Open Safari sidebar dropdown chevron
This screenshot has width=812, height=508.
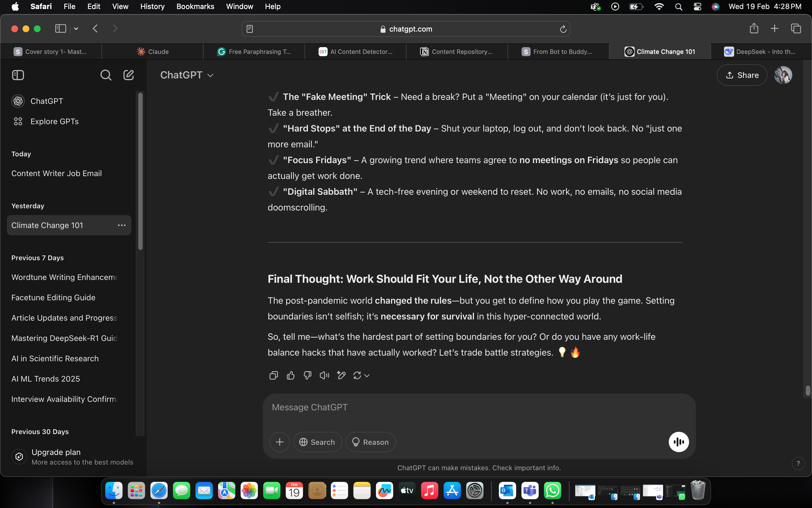tap(76, 29)
